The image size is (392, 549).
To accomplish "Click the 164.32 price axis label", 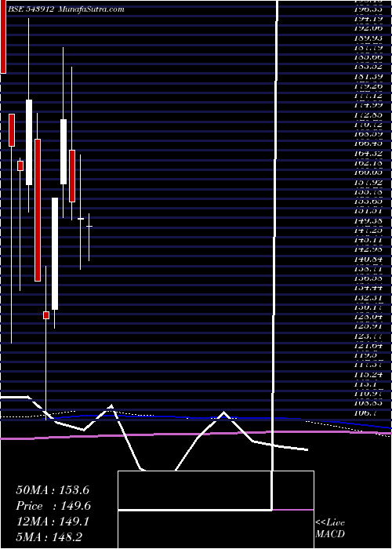I will click(368, 154).
